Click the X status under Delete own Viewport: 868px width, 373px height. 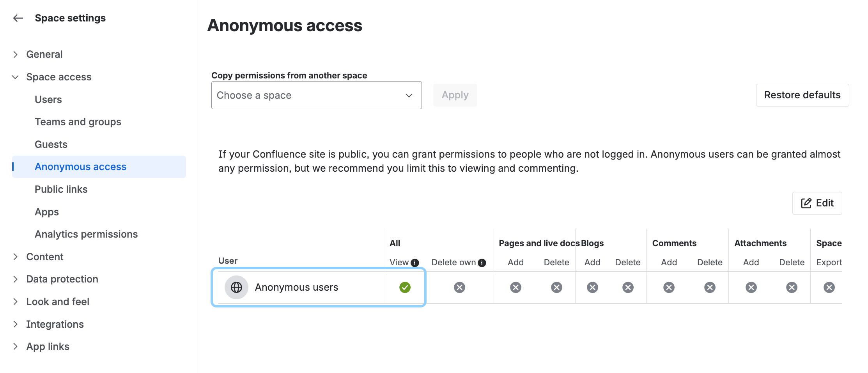(x=459, y=288)
